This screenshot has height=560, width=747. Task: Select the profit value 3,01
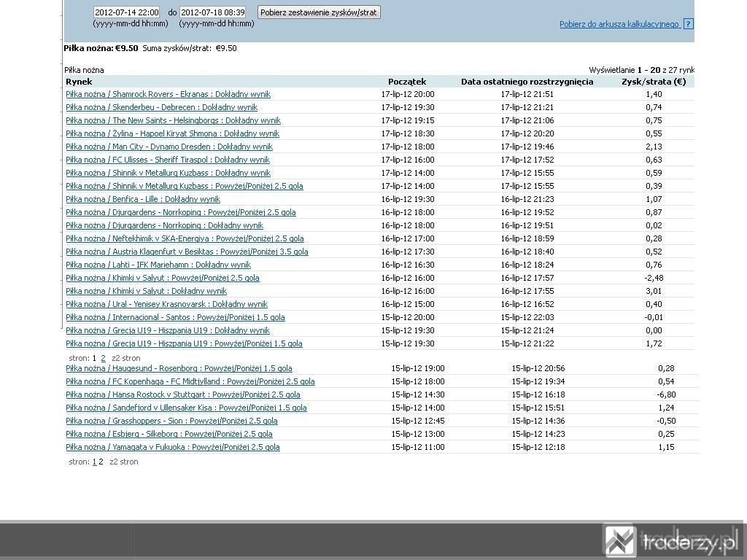(x=654, y=291)
